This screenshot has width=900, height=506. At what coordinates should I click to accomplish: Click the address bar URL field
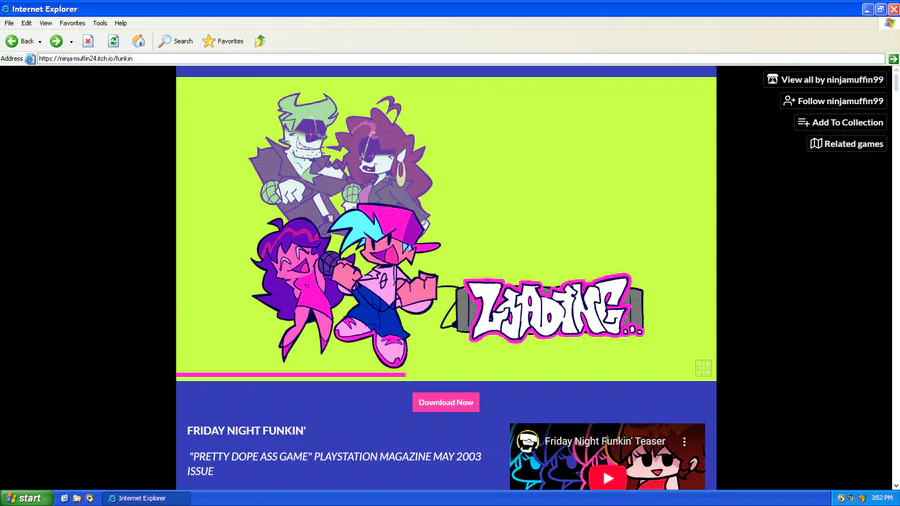pyautogui.click(x=461, y=59)
